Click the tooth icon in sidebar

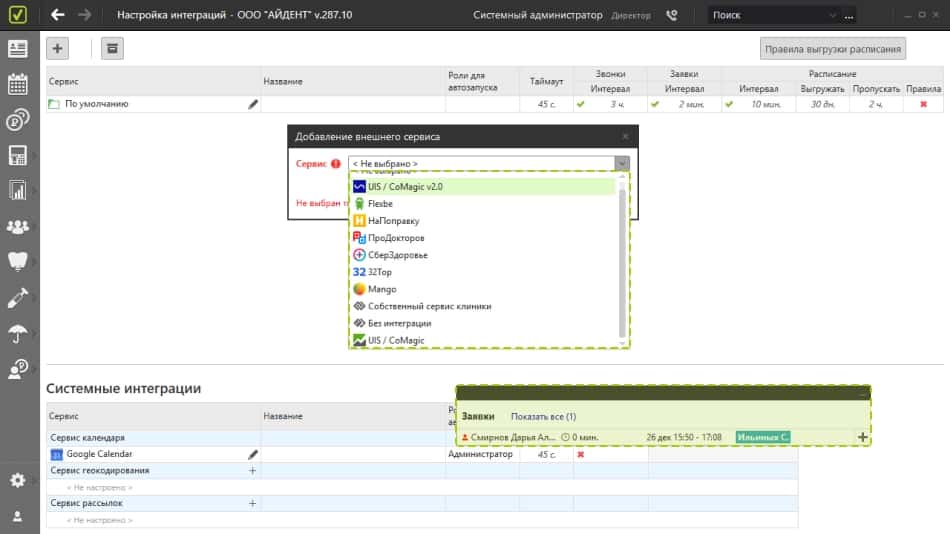point(17,262)
